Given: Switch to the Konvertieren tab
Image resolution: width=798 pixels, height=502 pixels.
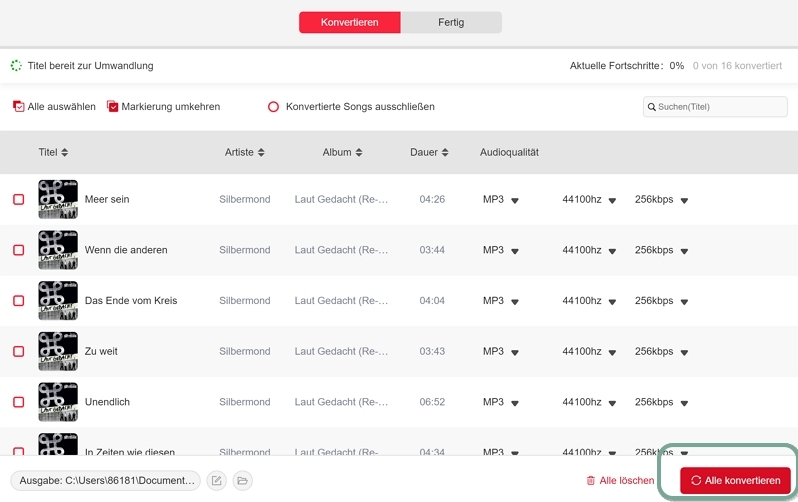Looking at the screenshot, I should click(350, 22).
